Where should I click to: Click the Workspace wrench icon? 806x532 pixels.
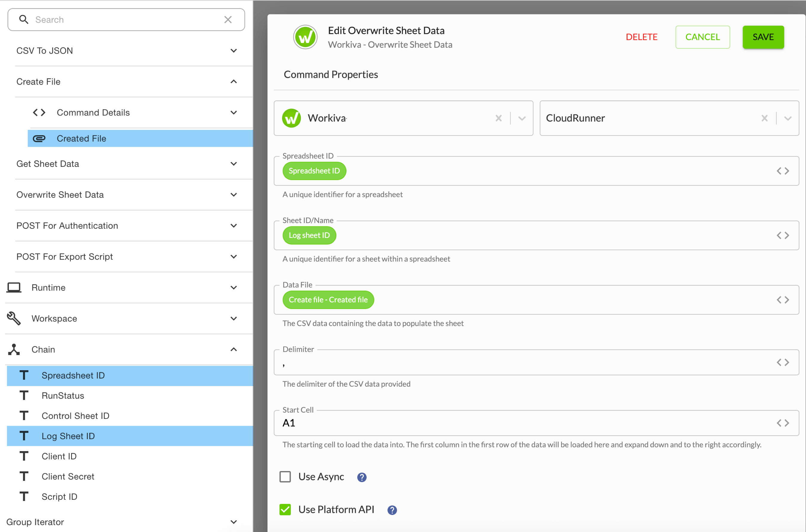pyautogui.click(x=14, y=318)
